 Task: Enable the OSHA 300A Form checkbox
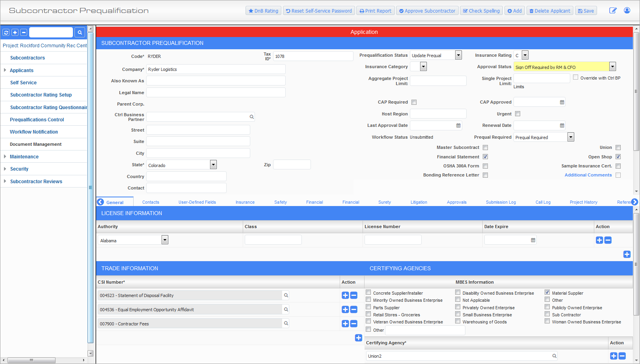pyautogui.click(x=485, y=166)
